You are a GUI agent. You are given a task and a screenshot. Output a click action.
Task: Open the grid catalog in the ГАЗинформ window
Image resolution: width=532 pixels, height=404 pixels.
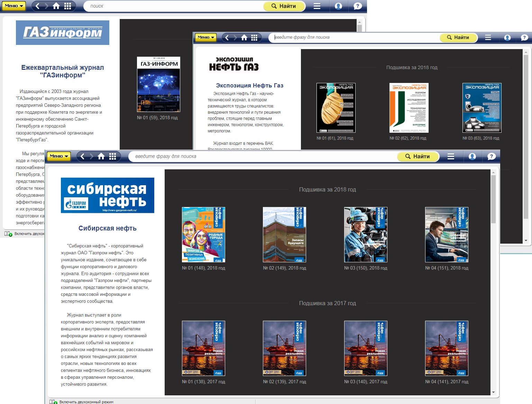pyautogui.click(x=68, y=6)
